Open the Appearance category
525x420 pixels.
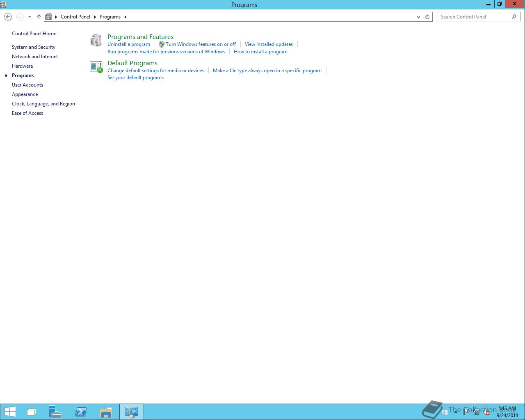[x=25, y=94]
